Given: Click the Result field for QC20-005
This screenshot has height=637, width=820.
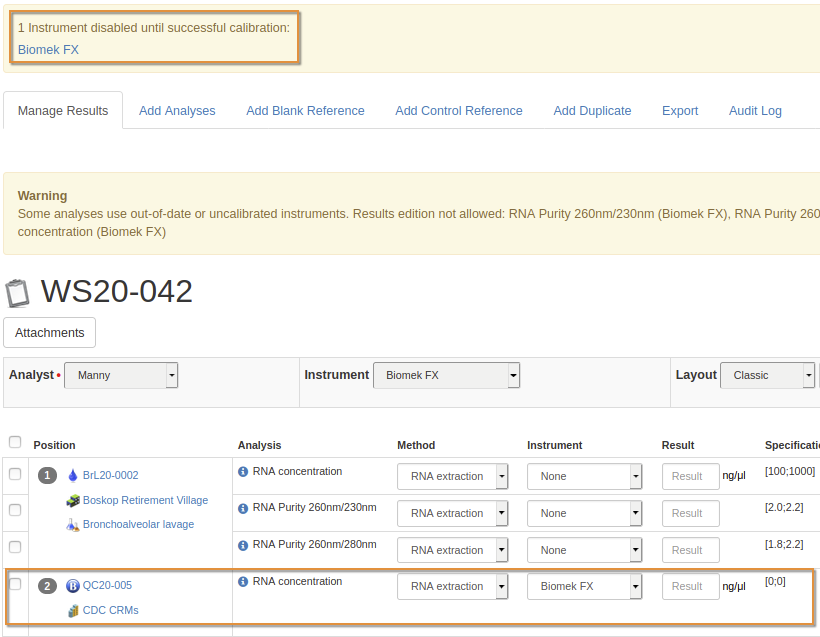Looking at the screenshot, I should [690, 587].
